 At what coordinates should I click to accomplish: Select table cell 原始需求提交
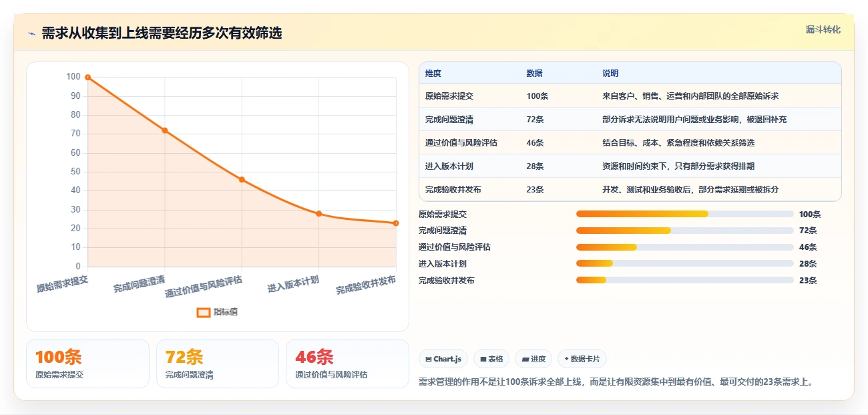coord(449,96)
